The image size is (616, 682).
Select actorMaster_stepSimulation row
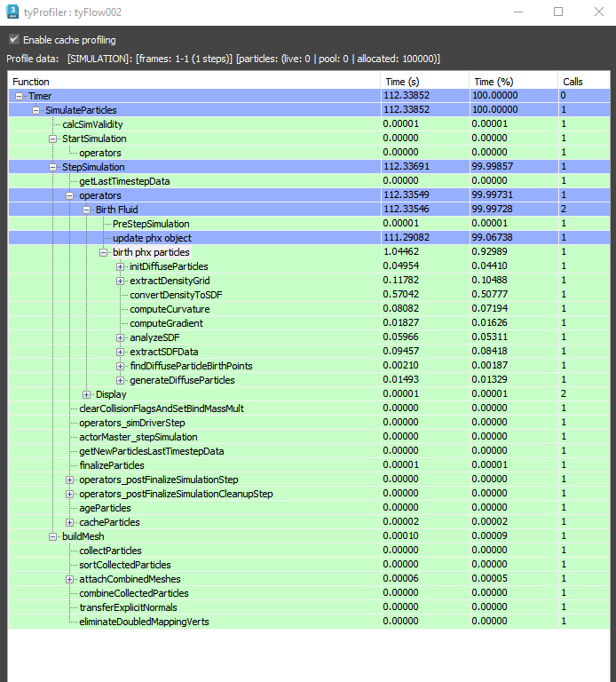coord(309,437)
